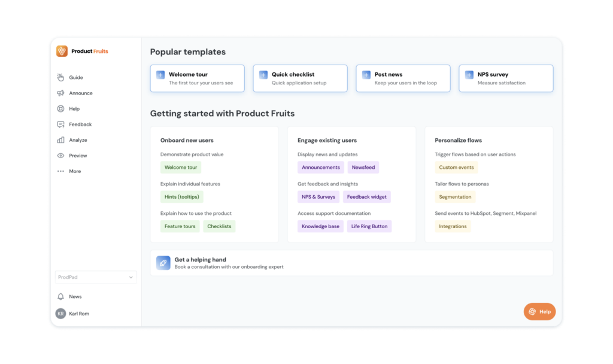Click the rocket icon beside Get a helping hand
The width and height of the screenshot is (613, 364).
[163, 263]
